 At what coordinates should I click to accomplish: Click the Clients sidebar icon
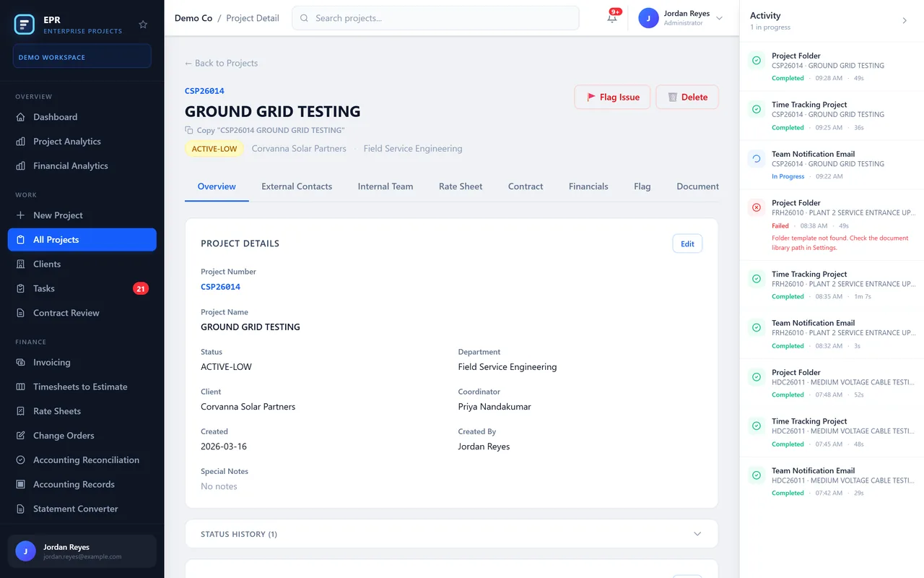point(20,264)
